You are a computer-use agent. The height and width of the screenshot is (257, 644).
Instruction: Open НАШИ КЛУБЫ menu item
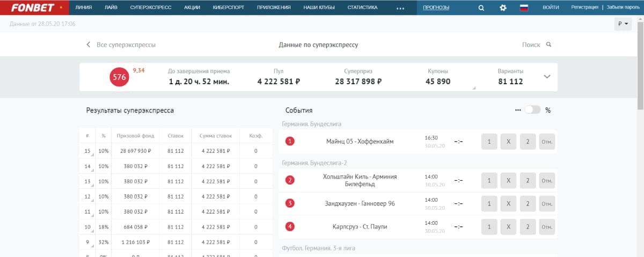[319, 8]
